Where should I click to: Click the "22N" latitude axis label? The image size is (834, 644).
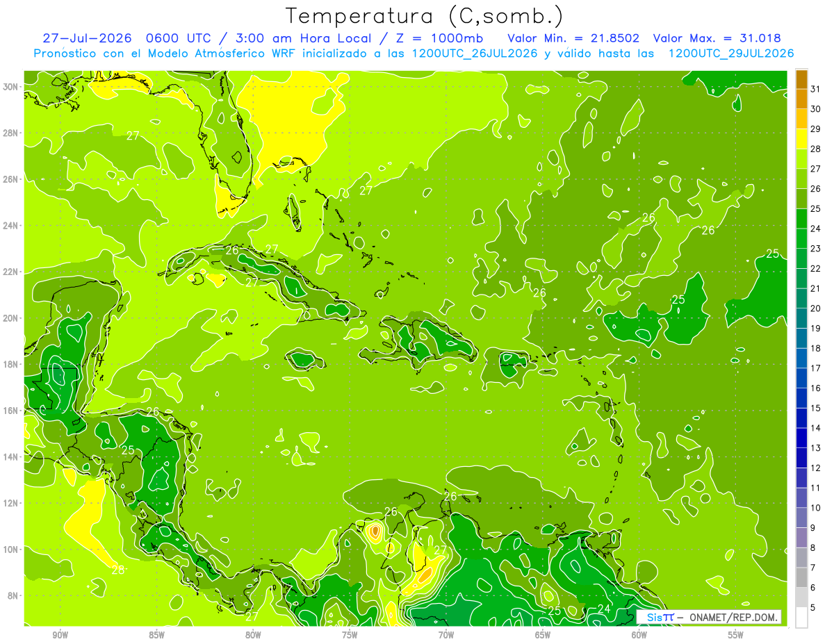10,272
